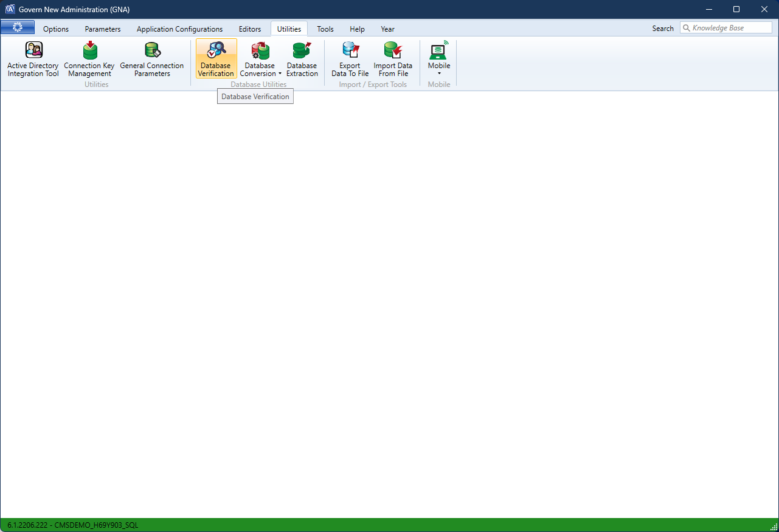Open the Parameters ribbon tab
This screenshot has width=779, height=532.
coord(103,29)
